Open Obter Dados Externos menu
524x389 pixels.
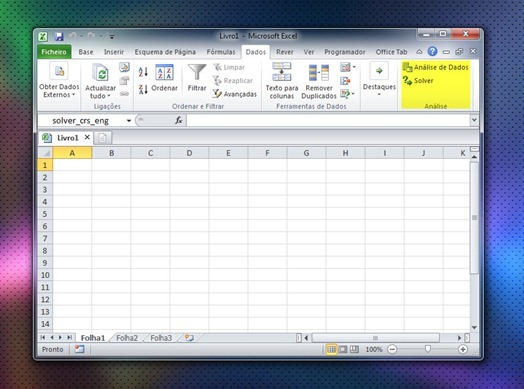tap(59, 81)
